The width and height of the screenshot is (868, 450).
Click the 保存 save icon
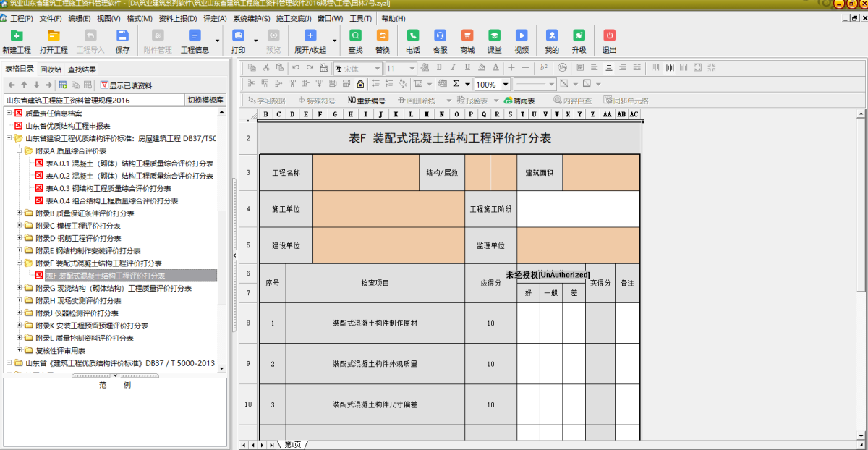click(122, 41)
